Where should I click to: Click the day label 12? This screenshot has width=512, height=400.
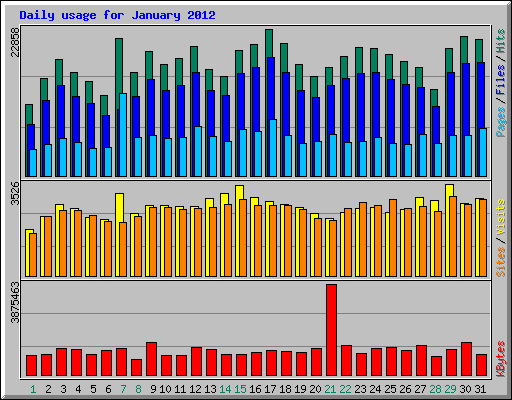195,389
